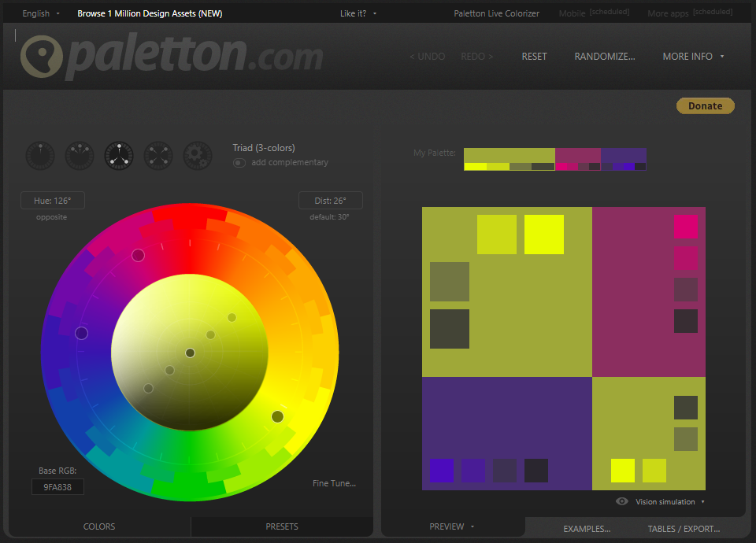Click the < UNDO button

coord(427,57)
